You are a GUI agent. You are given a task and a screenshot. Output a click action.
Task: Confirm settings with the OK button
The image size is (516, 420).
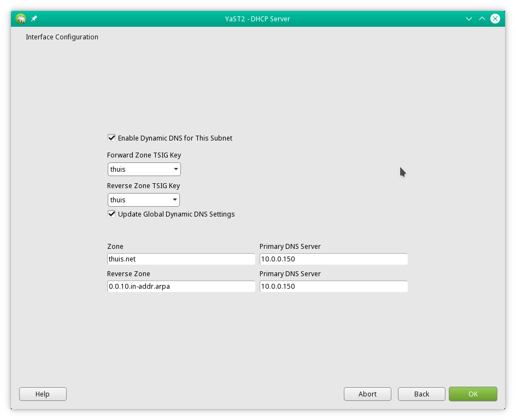click(473, 394)
